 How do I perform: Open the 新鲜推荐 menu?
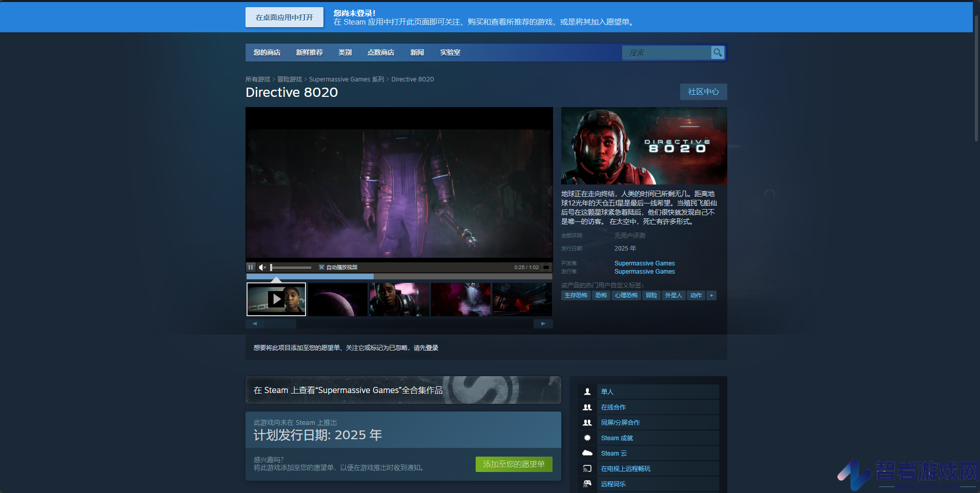pyautogui.click(x=310, y=52)
